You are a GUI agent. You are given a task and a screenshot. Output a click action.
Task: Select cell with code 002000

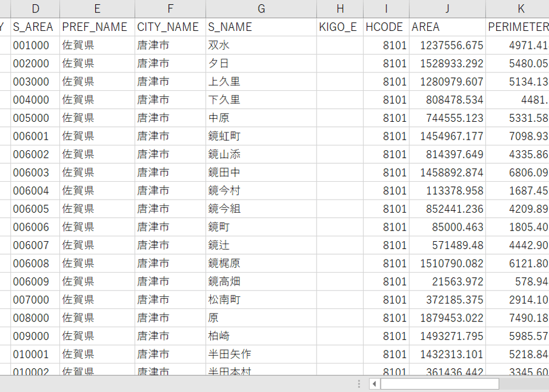[x=36, y=64]
